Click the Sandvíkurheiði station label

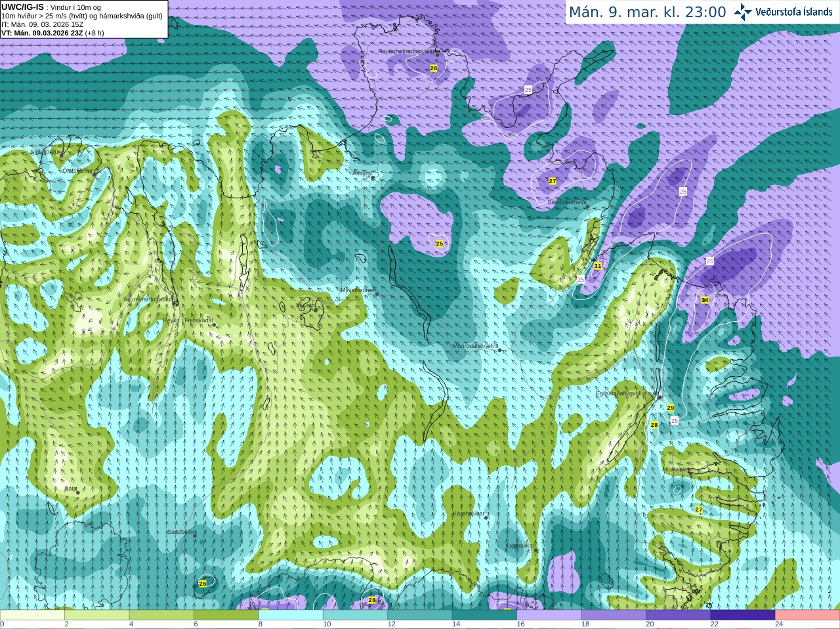(x=567, y=202)
